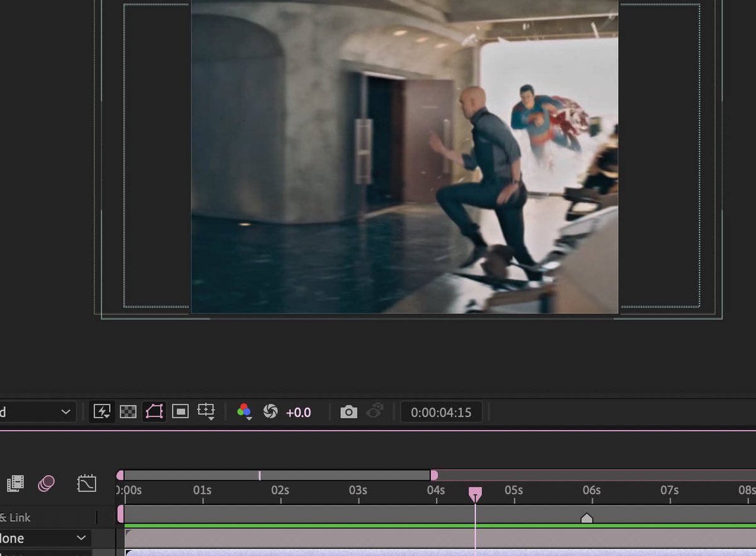This screenshot has width=756, height=556.
Task: Click the Show Snapshot icon
Action: [375, 412]
